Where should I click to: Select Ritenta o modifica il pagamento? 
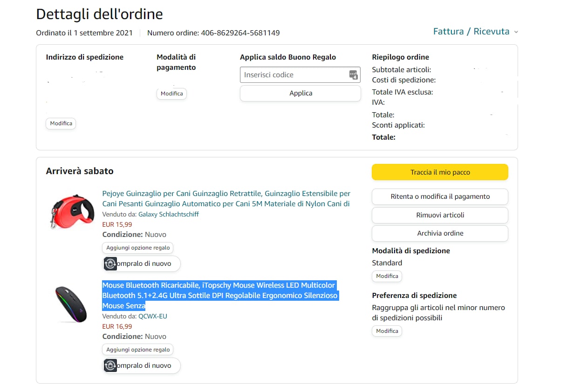point(440,196)
